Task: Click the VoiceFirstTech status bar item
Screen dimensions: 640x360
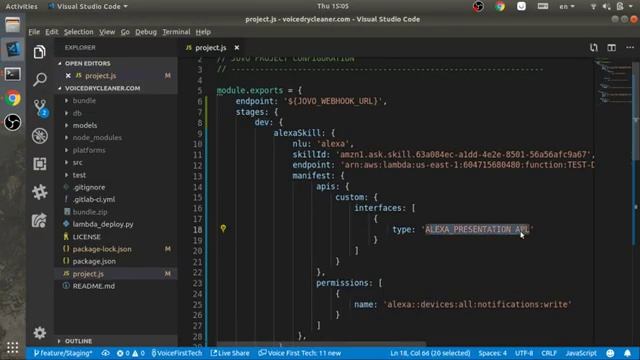Action: (177, 353)
